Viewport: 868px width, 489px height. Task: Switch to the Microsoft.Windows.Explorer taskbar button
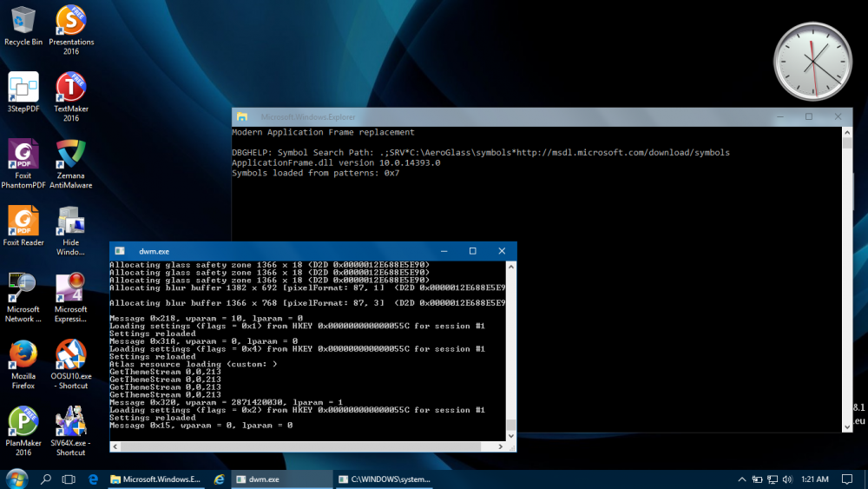click(x=155, y=479)
